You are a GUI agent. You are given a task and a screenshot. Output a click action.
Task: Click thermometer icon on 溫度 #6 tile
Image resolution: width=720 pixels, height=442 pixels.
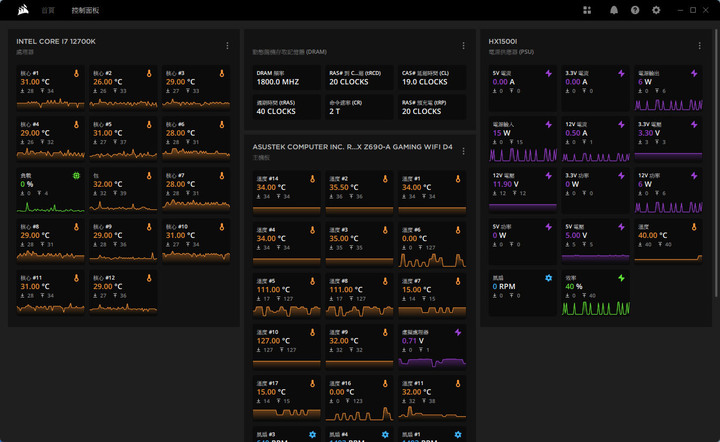[x=457, y=230]
